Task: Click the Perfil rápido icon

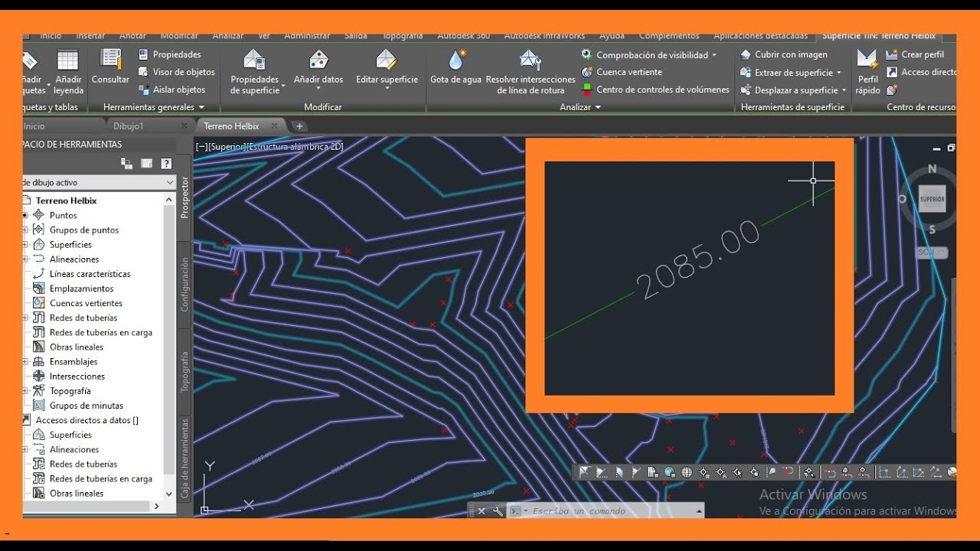Action: (x=867, y=58)
